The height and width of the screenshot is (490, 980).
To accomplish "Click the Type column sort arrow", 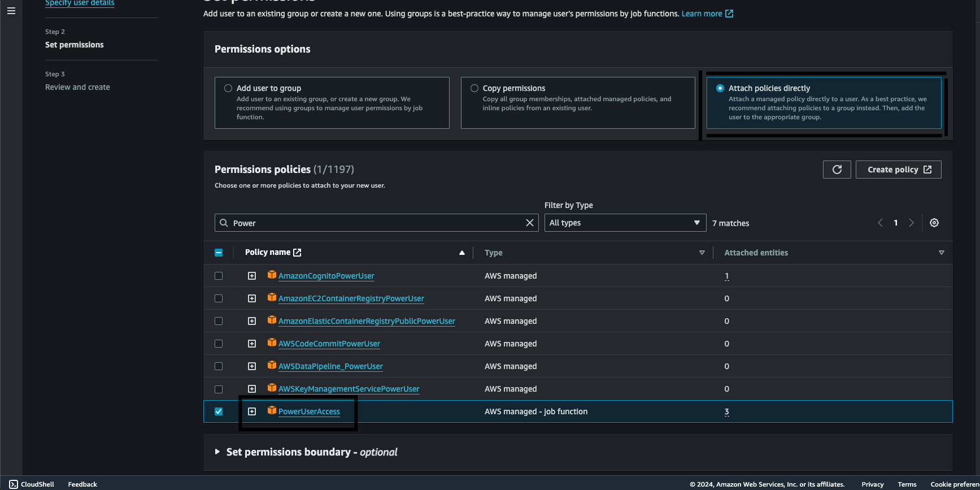I will coord(702,253).
